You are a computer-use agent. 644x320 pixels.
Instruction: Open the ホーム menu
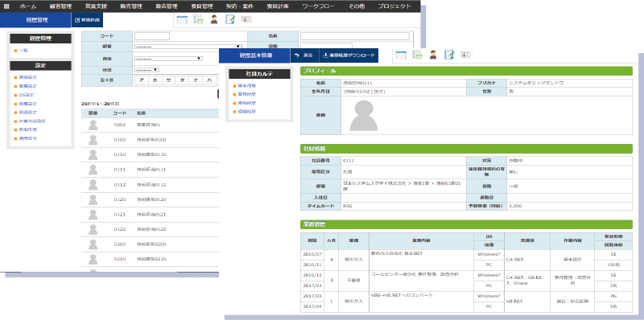point(28,6)
